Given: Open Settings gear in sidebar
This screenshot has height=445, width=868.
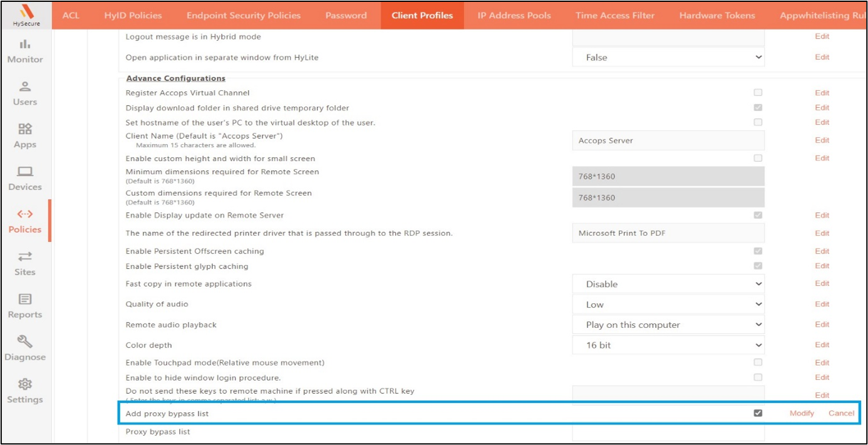Looking at the screenshot, I should [x=25, y=391].
